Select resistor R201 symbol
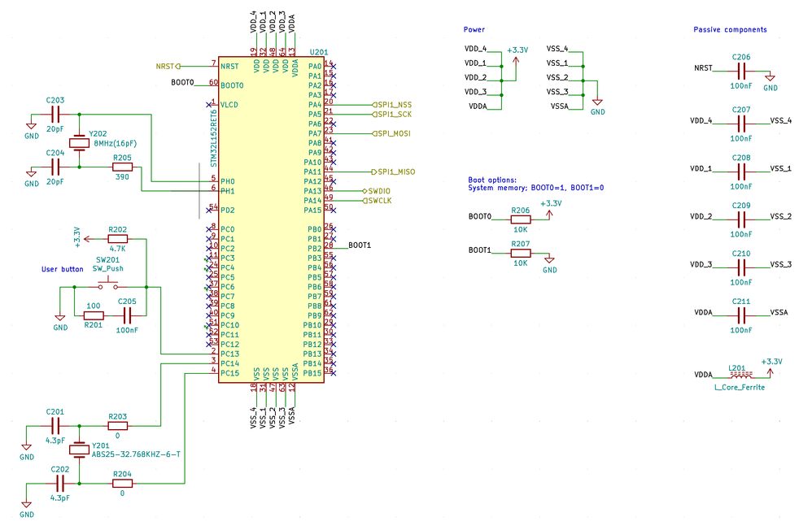The height and width of the screenshot is (530, 812). coord(94,315)
